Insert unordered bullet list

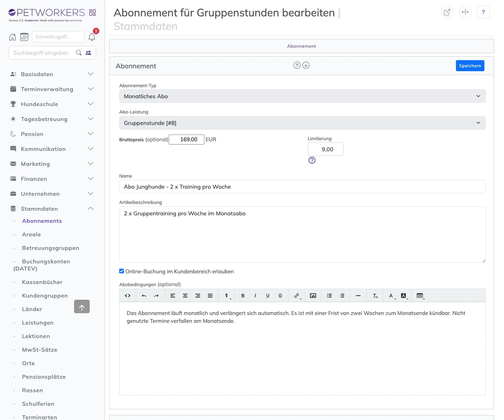point(329,295)
